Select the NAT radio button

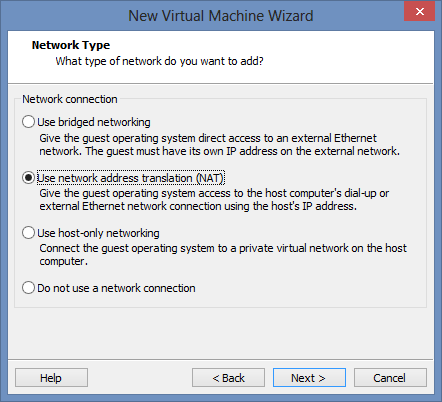(28, 178)
